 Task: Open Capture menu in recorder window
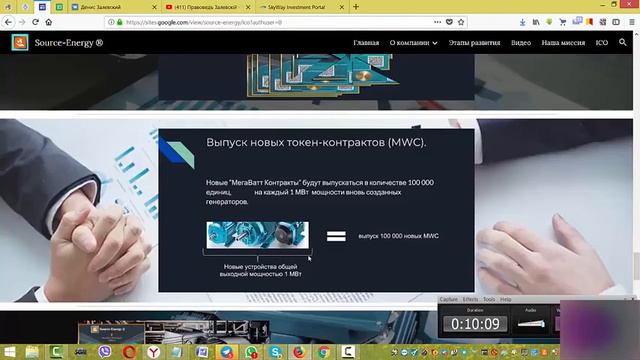(x=449, y=299)
